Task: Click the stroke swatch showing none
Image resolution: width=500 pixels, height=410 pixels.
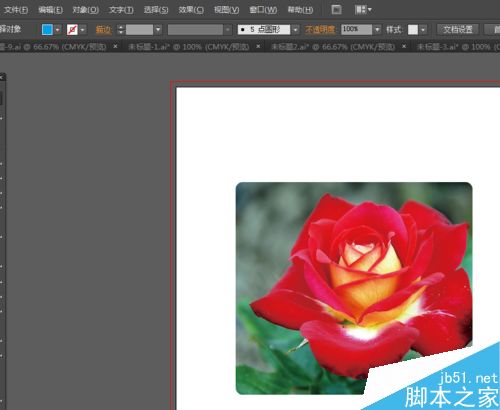Action: (x=72, y=30)
